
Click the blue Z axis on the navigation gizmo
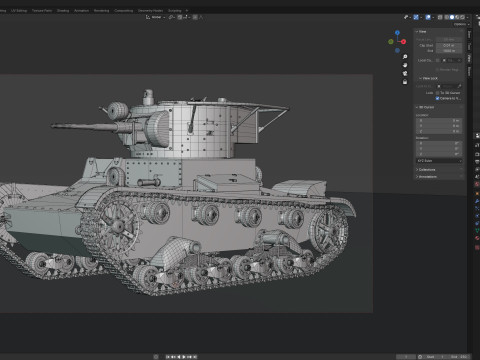pyautogui.click(x=397, y=33)
